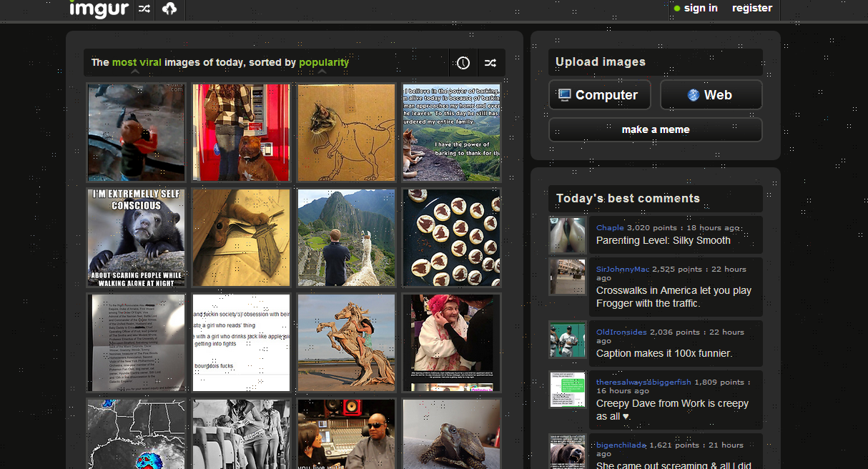Click the Chaple comment image thumbnail
This screenshot has height=469, width=868.
click(568, 236)
